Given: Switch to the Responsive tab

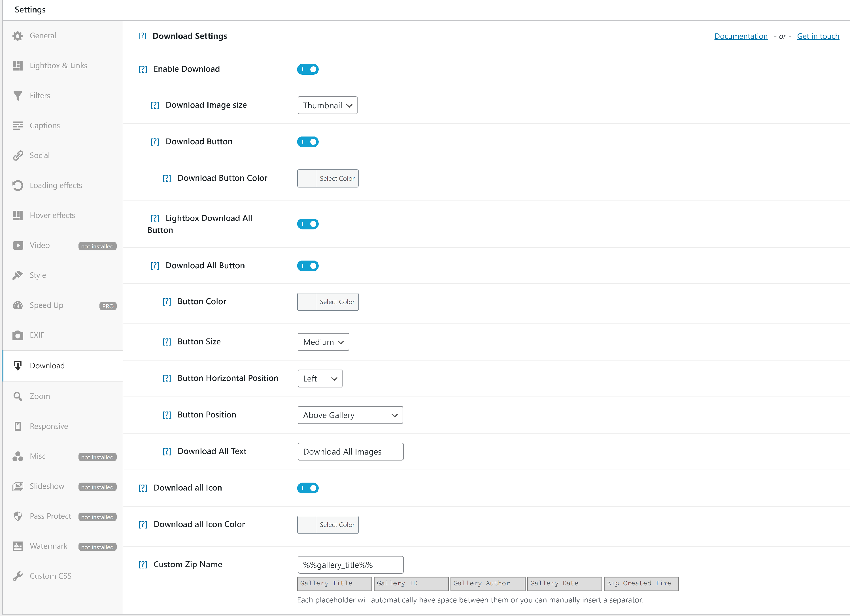Looking at the screenshot, I should click(63, 427).
